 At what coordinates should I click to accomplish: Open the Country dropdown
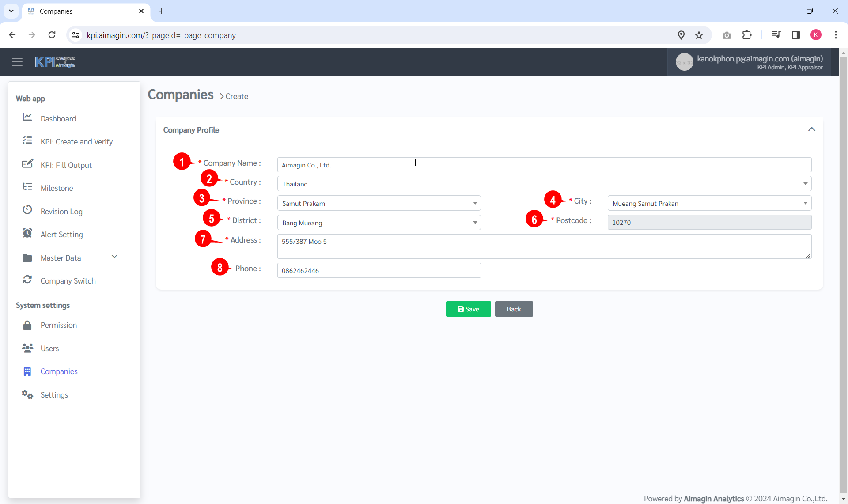click(544, 184)
